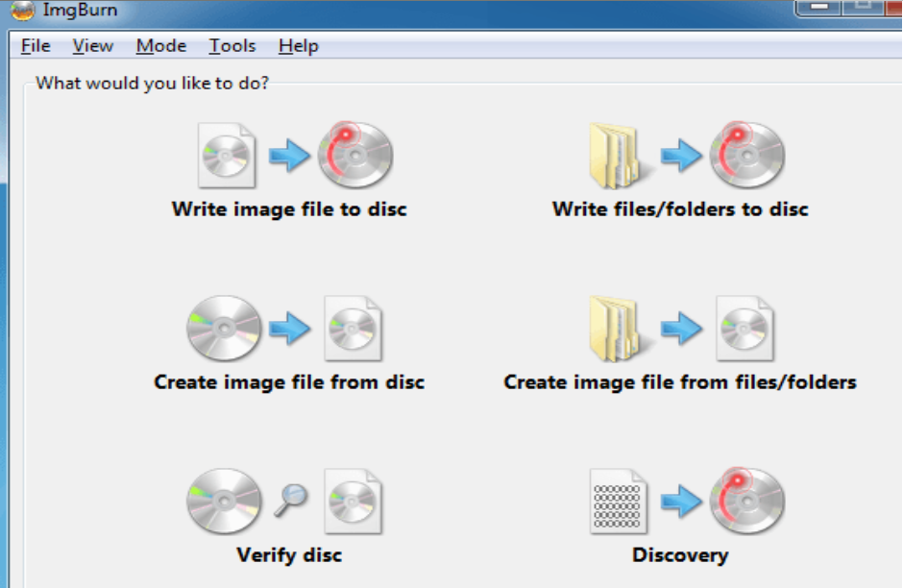Click the ImgBurn title text
Image resolution: width=903 pixels, height=588 pixels.
click(80, 10)
